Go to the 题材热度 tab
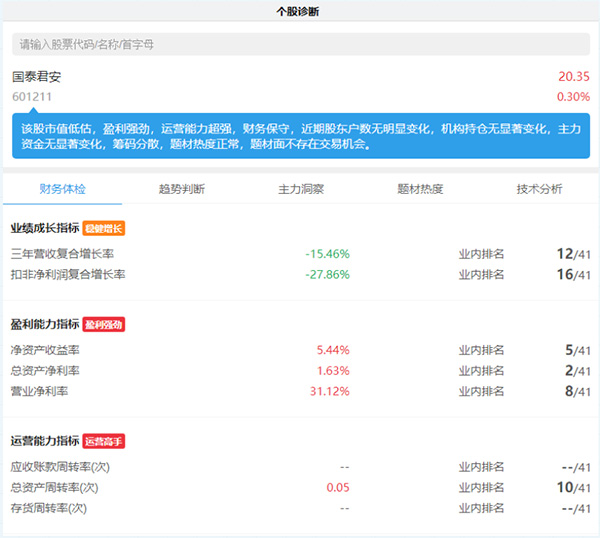This screenshot has width=600, height=538. click(420, 189)
